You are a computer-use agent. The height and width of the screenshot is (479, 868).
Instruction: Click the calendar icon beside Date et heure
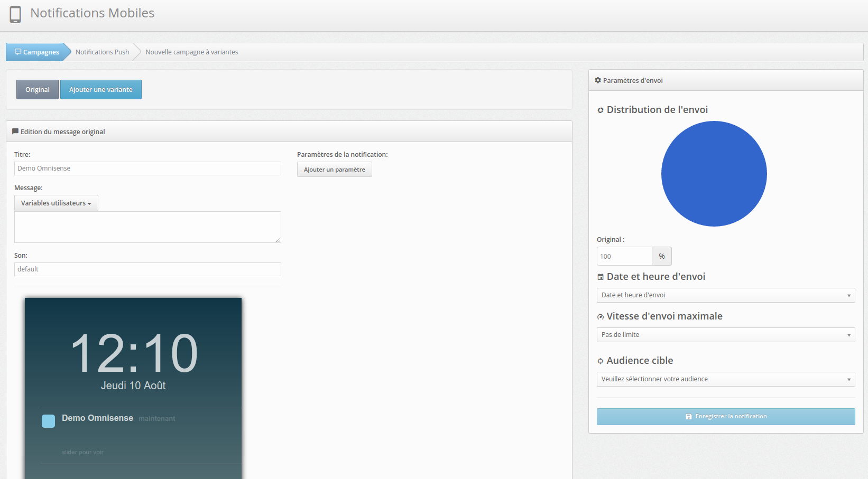601,277
